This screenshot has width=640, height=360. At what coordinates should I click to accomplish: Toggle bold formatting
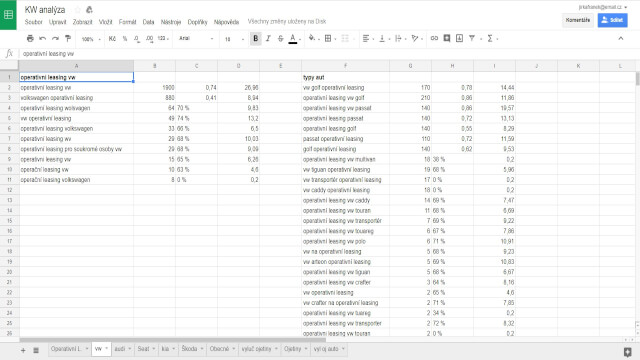coord(256,38)
